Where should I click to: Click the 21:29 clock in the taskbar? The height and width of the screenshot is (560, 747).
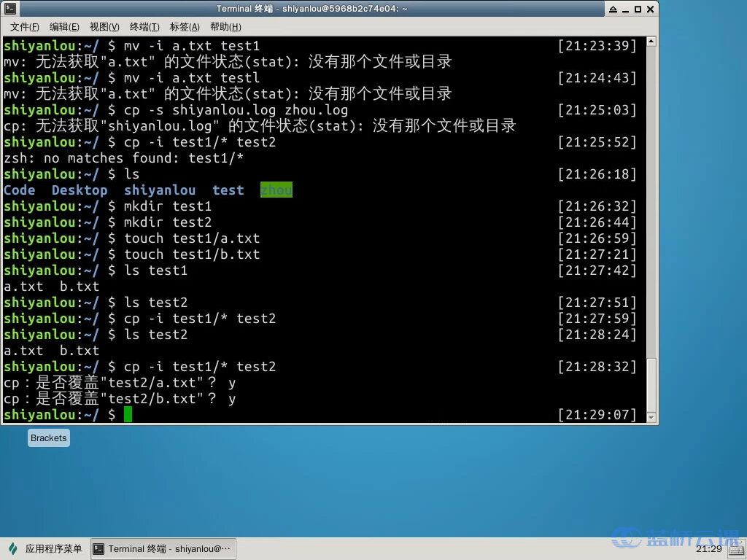pyautogui.click(x=710, y=550)
